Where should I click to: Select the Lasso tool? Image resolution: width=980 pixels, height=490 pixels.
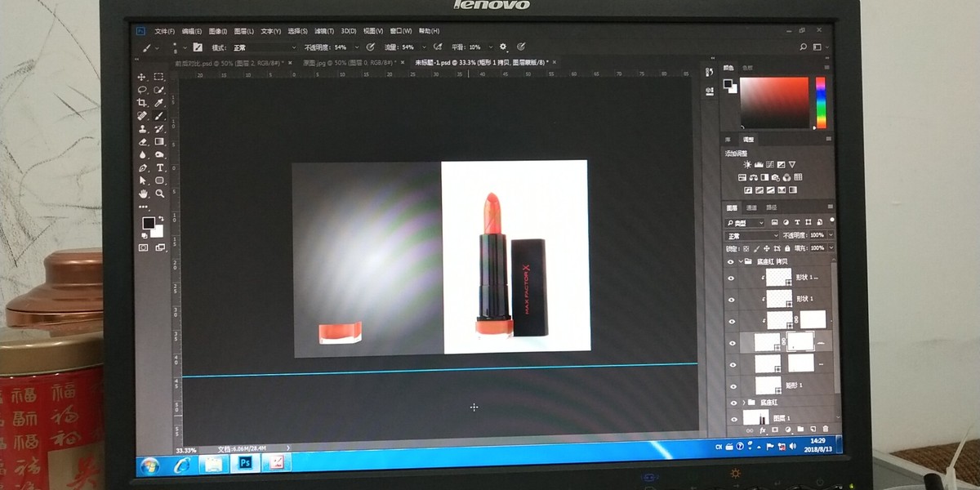[x=142, y=90]
